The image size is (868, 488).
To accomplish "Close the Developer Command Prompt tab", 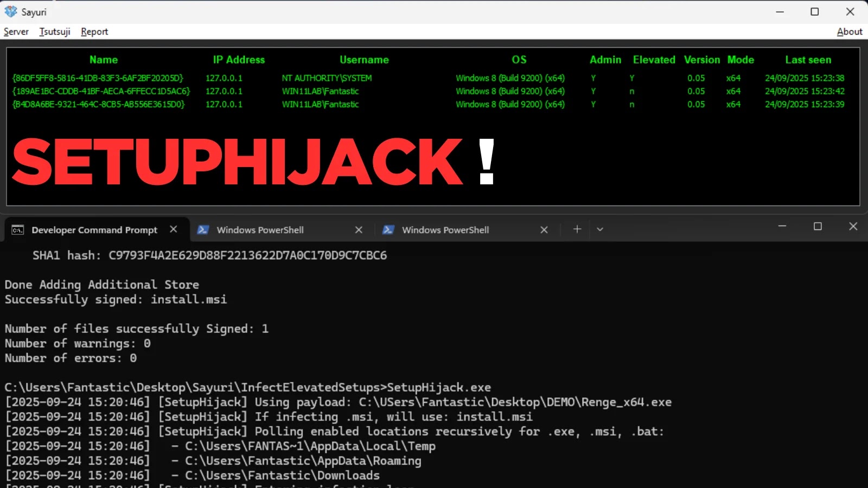I will point(173,229).
